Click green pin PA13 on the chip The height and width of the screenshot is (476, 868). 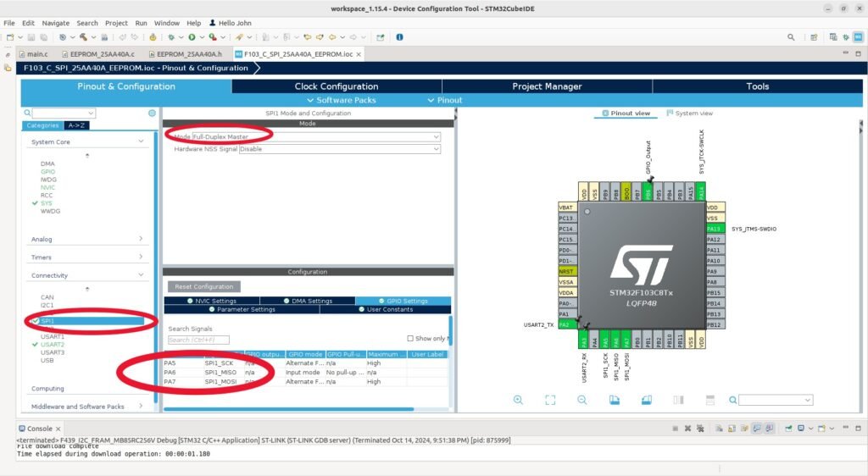(x=715, y=229)
